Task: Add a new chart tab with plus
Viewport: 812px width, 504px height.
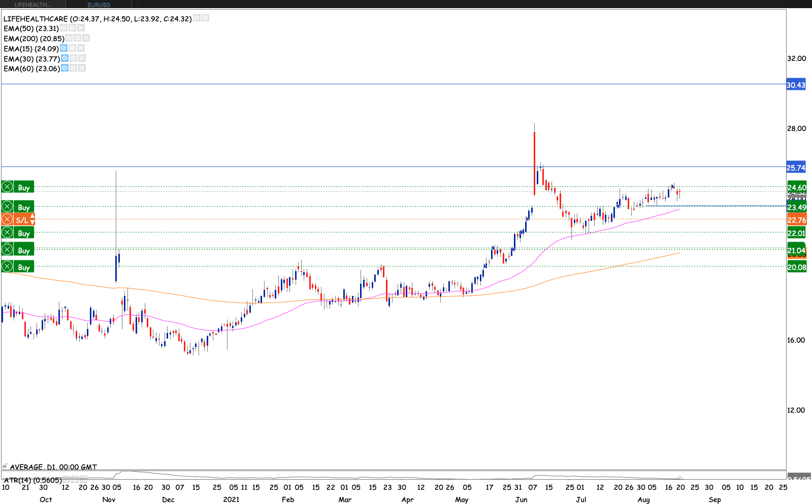Action: point(139,4)
